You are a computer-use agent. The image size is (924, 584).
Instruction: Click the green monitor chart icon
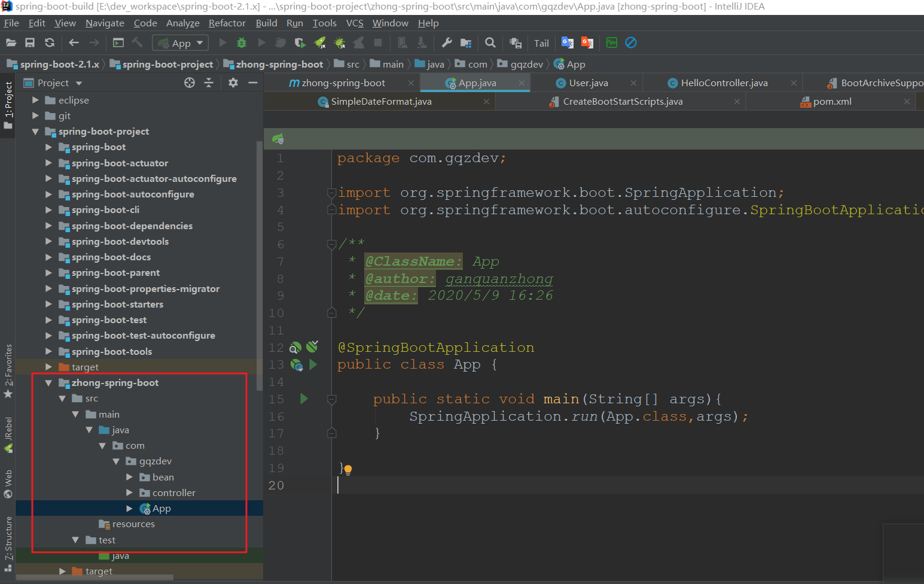pyautogui.click(x=611, y=42)
